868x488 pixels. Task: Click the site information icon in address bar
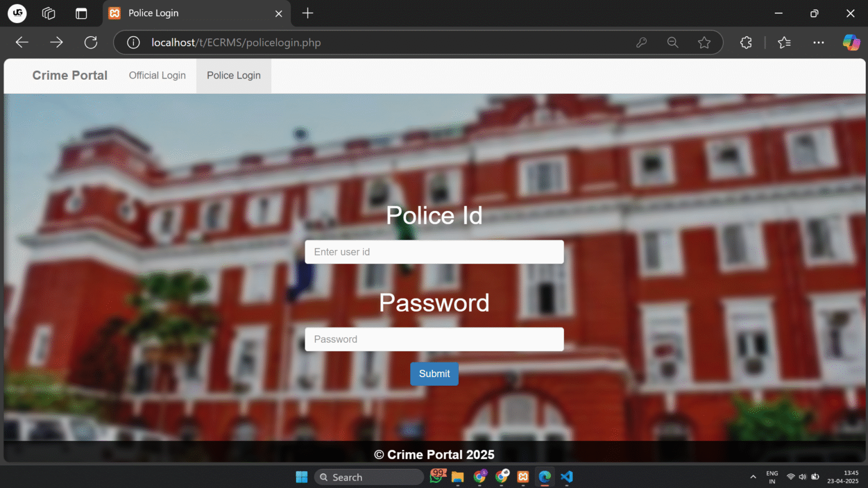[x=133, y=42]
